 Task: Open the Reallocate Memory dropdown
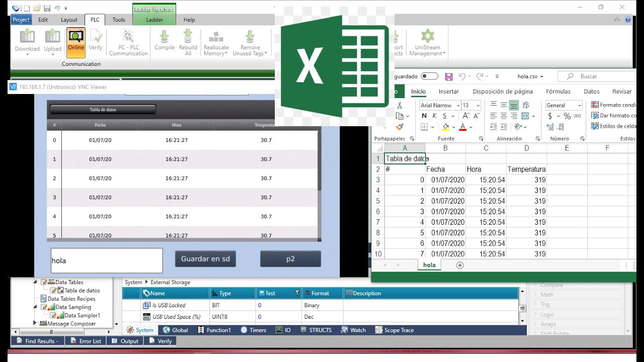coord(216,44)
